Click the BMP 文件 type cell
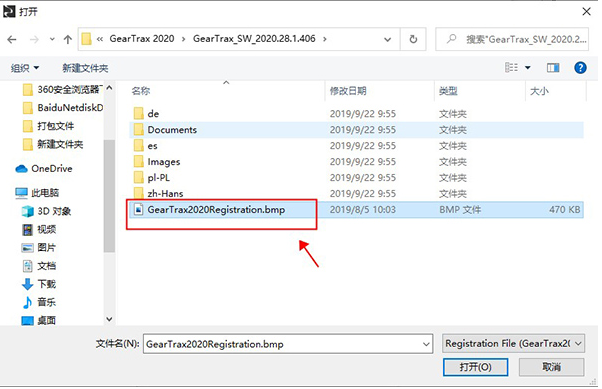 [x=460, y=210]
